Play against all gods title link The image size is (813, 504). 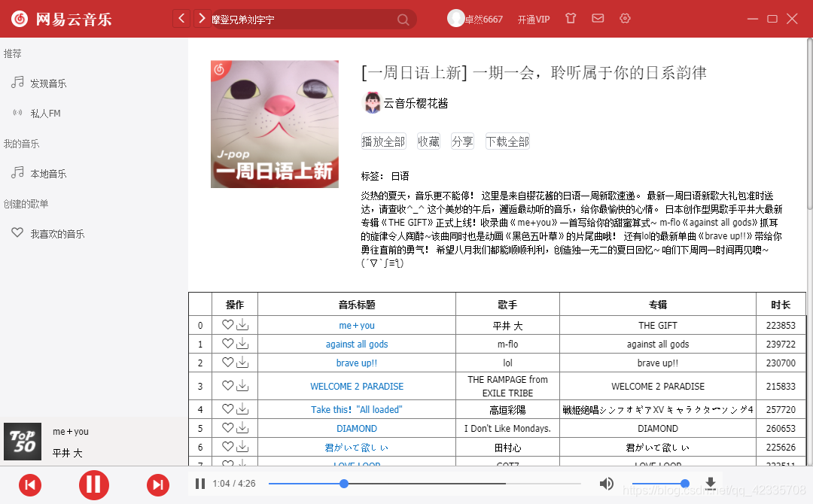pyautogui.click(x=357, y=344)
